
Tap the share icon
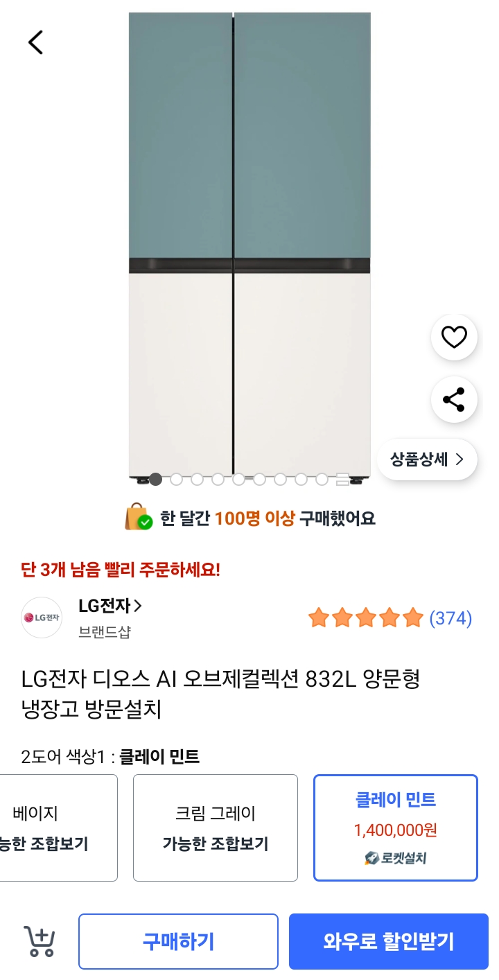pyautogui.click(x=454, y=400)
